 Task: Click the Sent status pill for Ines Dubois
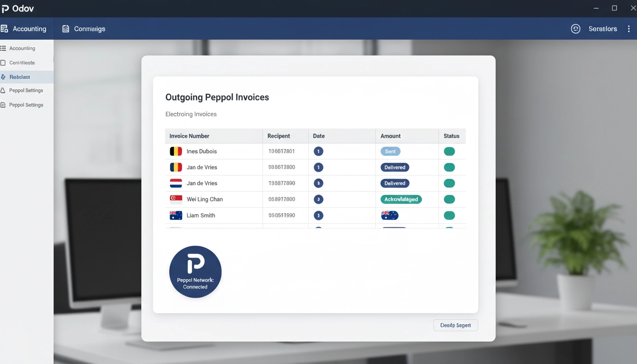click(390, 151)
